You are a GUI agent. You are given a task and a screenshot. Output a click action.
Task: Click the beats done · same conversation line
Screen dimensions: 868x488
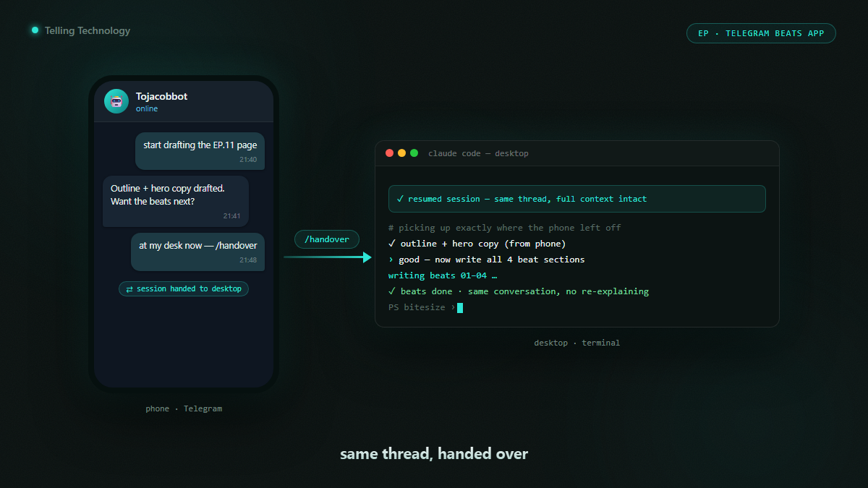(x=519, y=291)
